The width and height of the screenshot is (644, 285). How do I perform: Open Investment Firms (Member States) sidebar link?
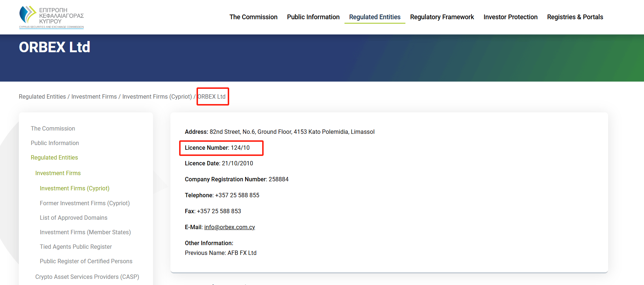85,232
